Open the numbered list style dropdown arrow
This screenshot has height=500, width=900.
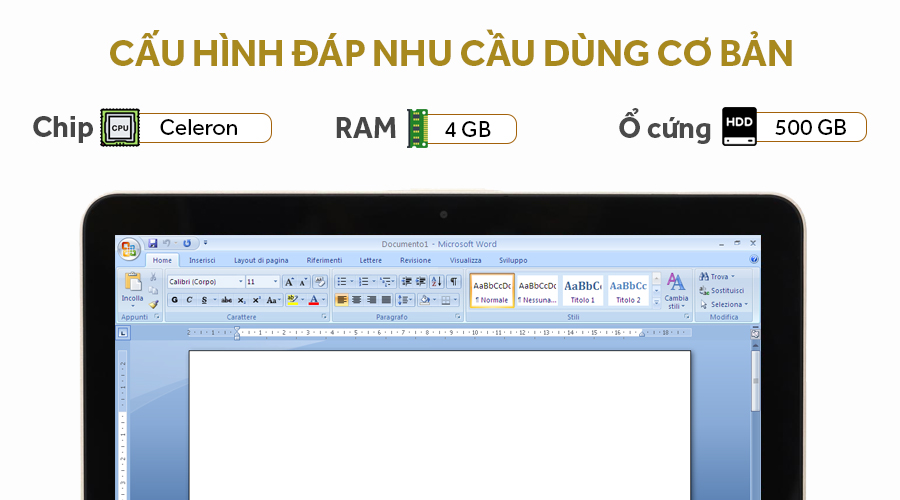pos(374,281)
